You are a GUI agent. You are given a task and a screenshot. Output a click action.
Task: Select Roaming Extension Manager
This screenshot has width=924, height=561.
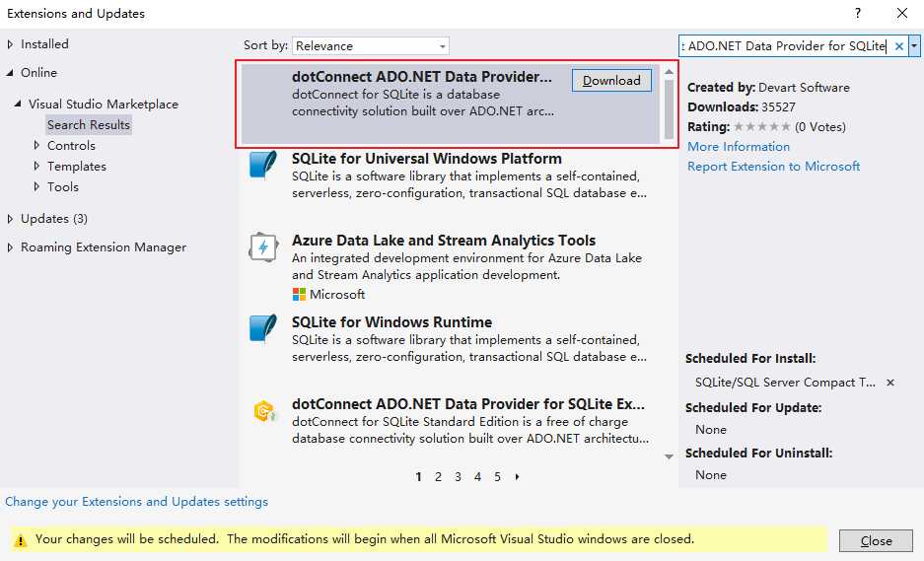coord(104,247)
